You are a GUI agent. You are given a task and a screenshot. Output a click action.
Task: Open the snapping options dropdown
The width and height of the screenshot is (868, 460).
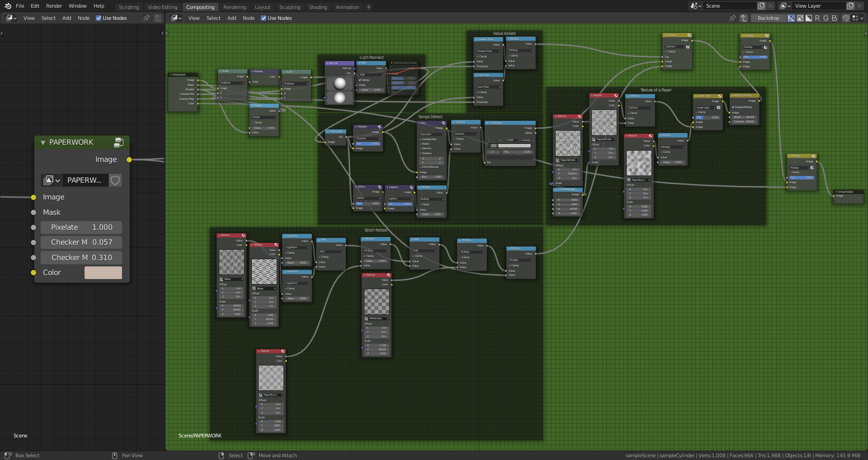click(858, 18)
